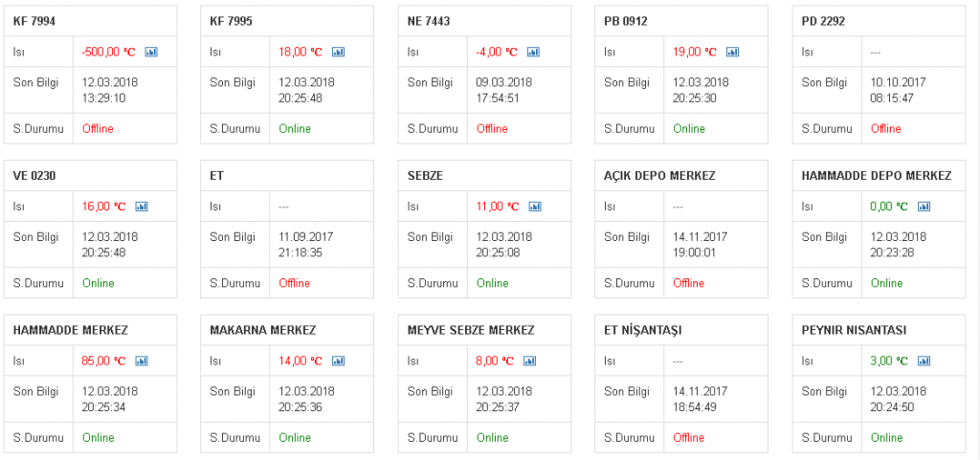The width and height of the screenshot is (980, 460).
Task: Open chart icon for MAKARNA MERKEZ
Action: 339,361
